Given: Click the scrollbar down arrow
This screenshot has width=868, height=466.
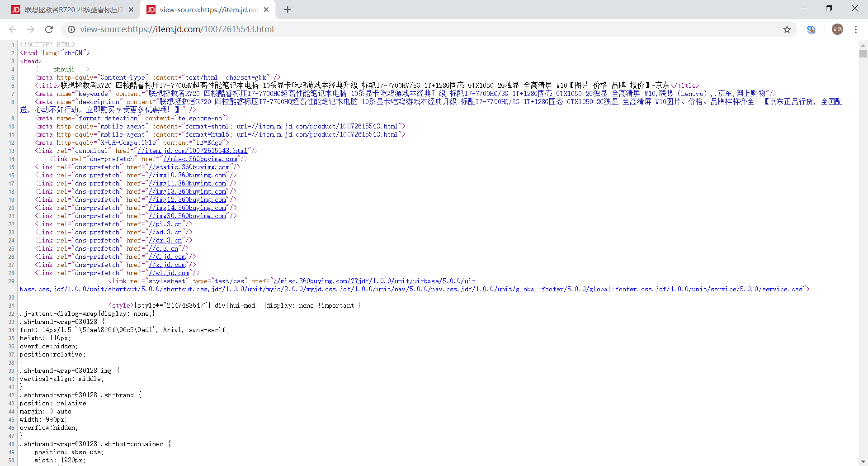Looking at the screenshot, I should (863, 462).
